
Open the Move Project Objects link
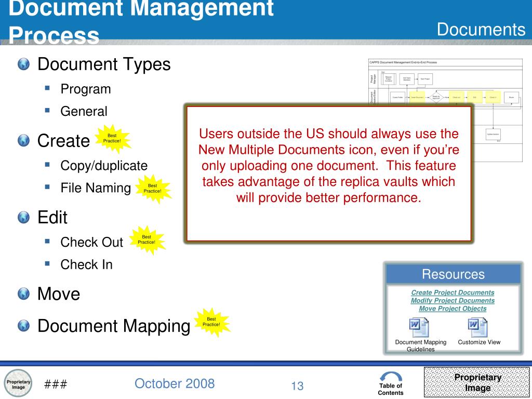[x=453, y=309]
